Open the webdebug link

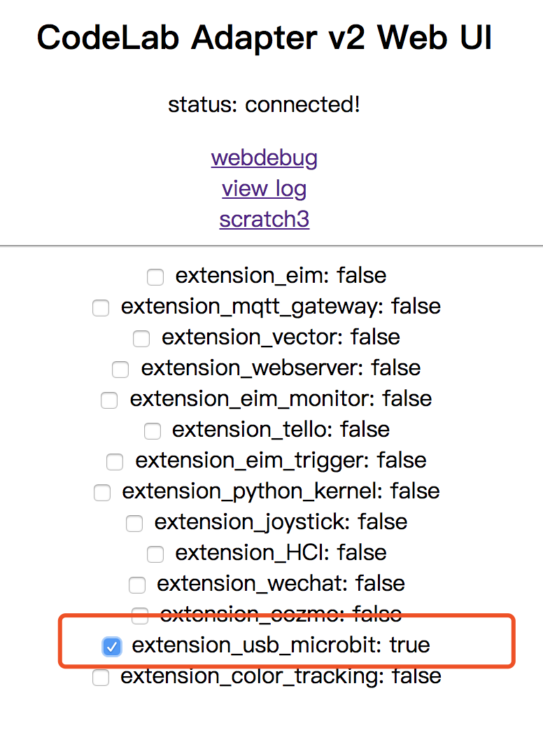264,157
